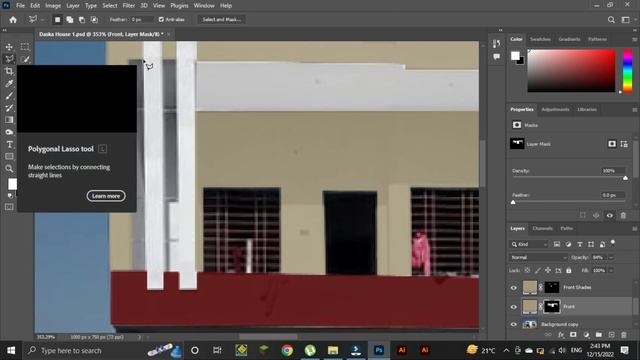This screenshot has height=360, width=640.
Task: Hide the Front layer
Action: pyautogui.click(x=514, y=307)
